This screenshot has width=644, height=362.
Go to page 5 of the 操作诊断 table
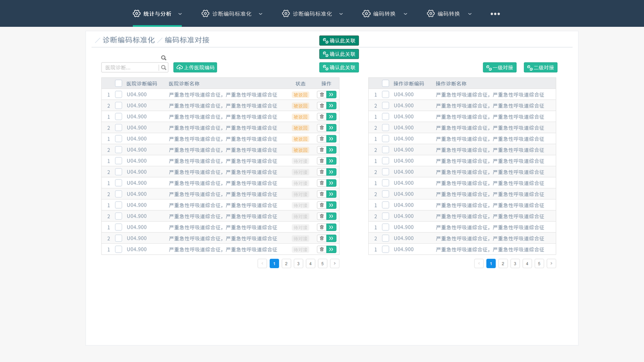click(539, 263)
